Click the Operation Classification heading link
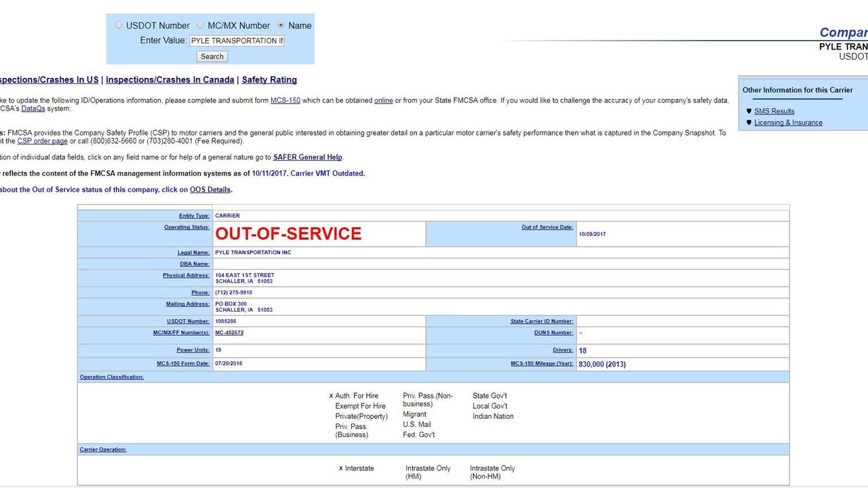 pos(112,377)
